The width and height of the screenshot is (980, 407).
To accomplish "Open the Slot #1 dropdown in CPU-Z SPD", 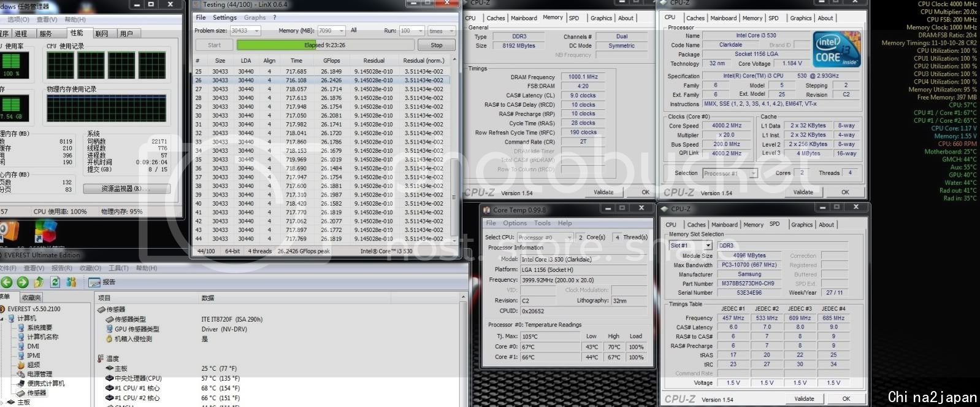I will (708, 246).
